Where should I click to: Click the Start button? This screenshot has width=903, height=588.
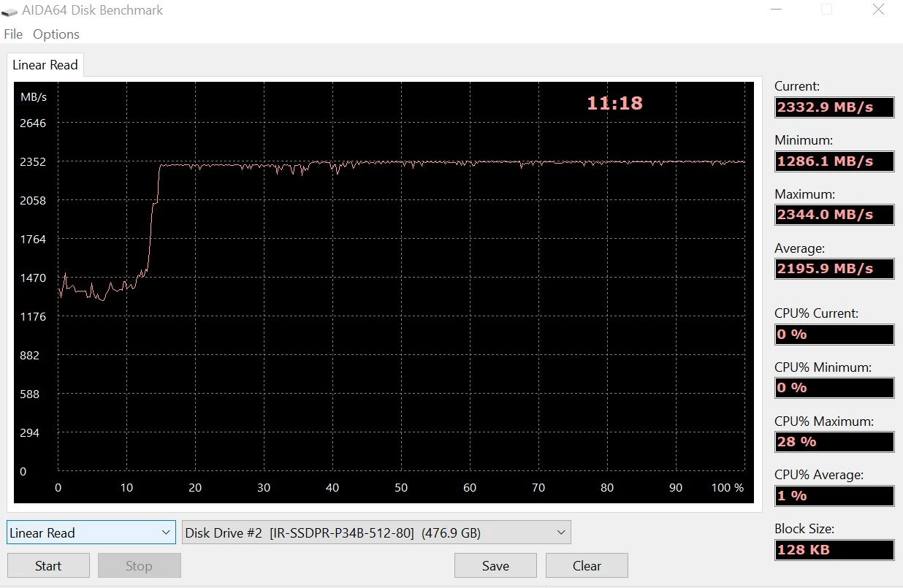point(48,565)
